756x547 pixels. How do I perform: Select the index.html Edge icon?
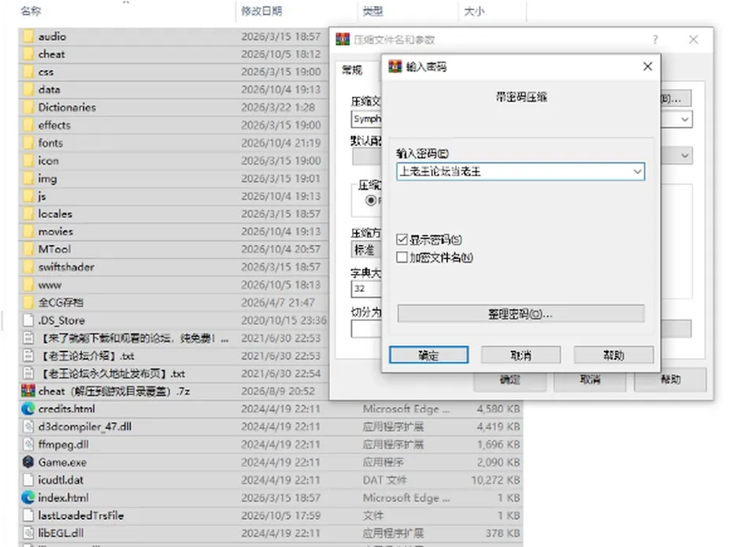[28, 497]
